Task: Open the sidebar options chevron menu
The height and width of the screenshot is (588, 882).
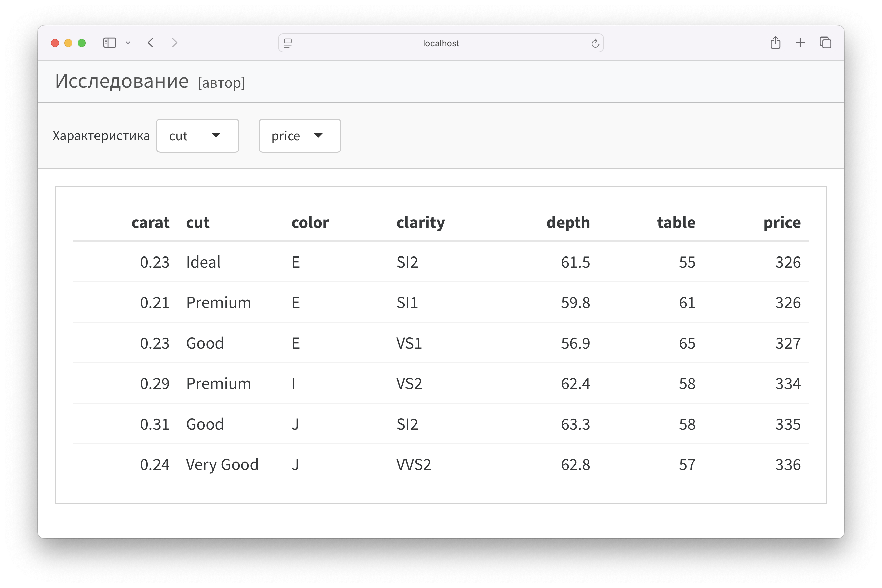Action: tap(128, 43)
